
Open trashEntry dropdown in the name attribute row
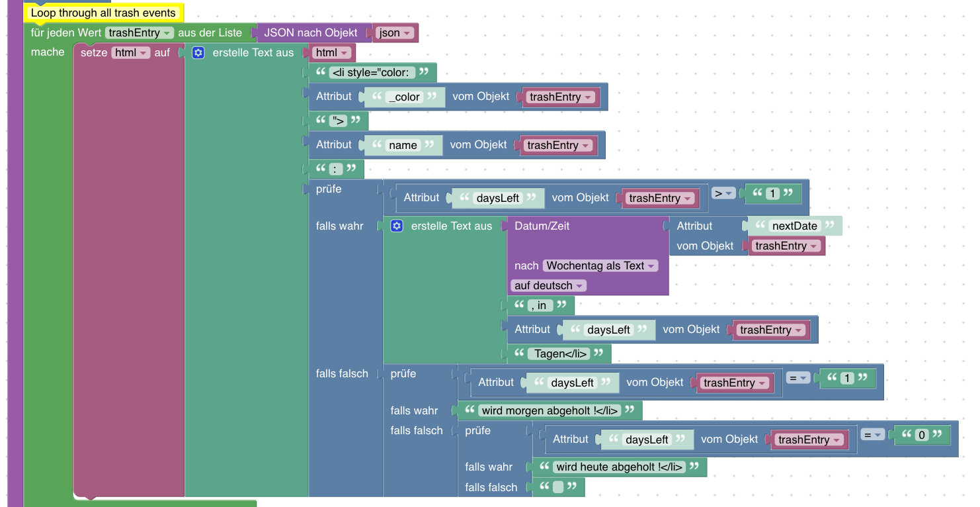[x=559, y=146]
